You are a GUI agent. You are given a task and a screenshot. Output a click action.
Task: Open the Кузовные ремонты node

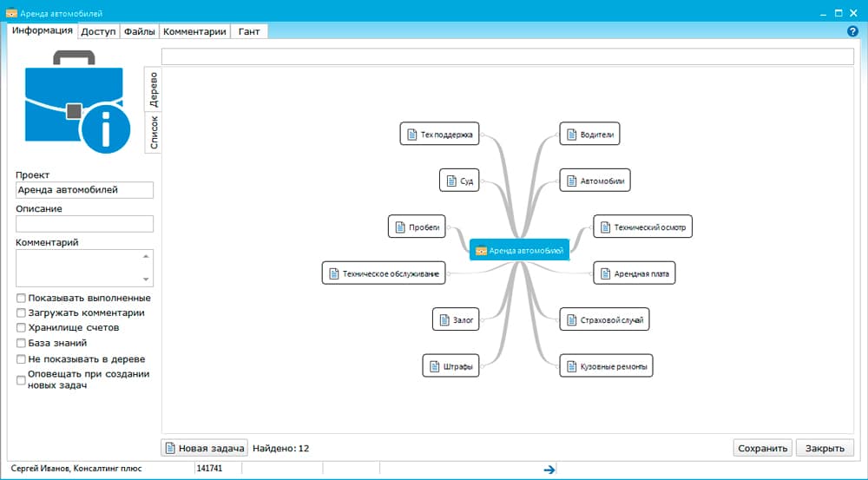(x=605, y=366)
